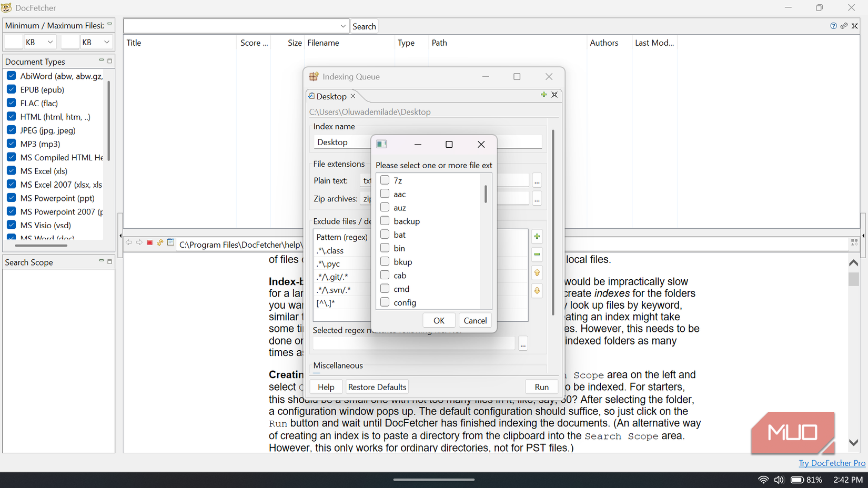The height and width of the screenshot is (488, 868).
Task: Click the green plus add-to-queue icon in Indexing Queue
Action: pos(543,95)
